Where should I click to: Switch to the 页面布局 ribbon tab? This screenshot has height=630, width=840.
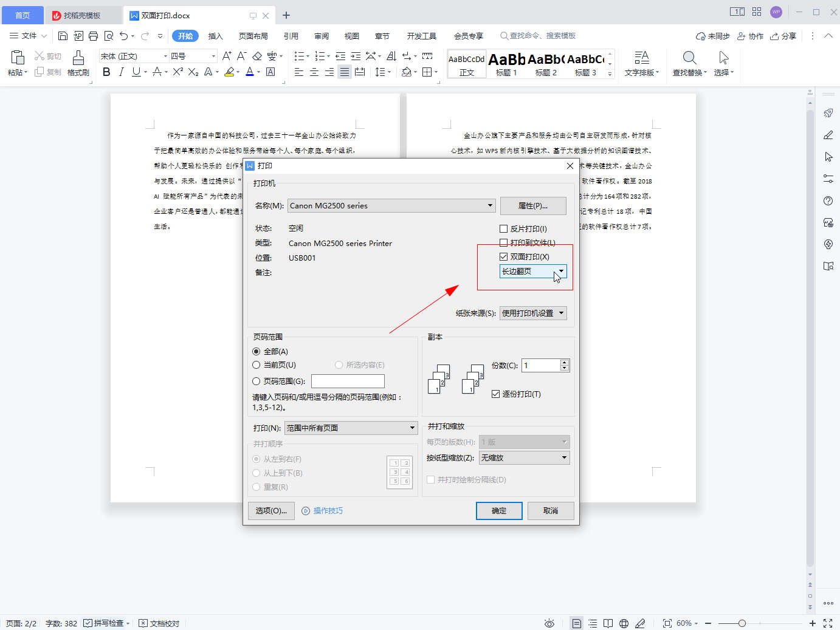(253, 36)
